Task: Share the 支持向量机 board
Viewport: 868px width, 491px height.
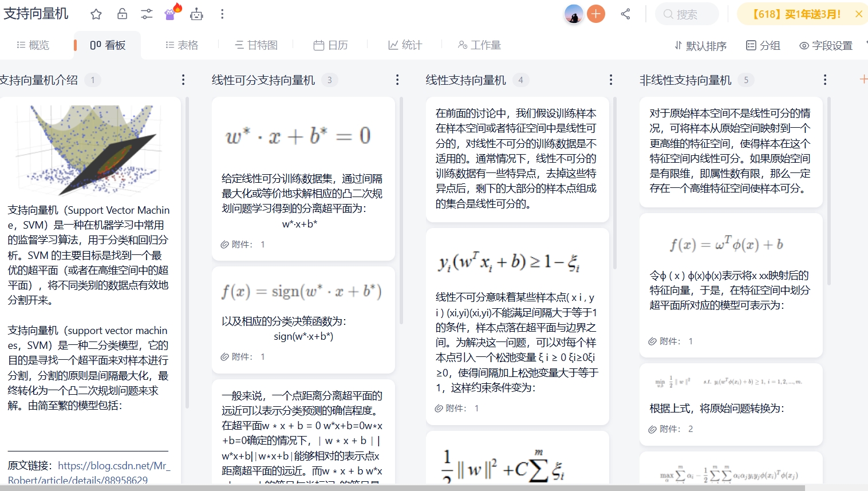Action: pyautogui.click(x=625, y=14)
